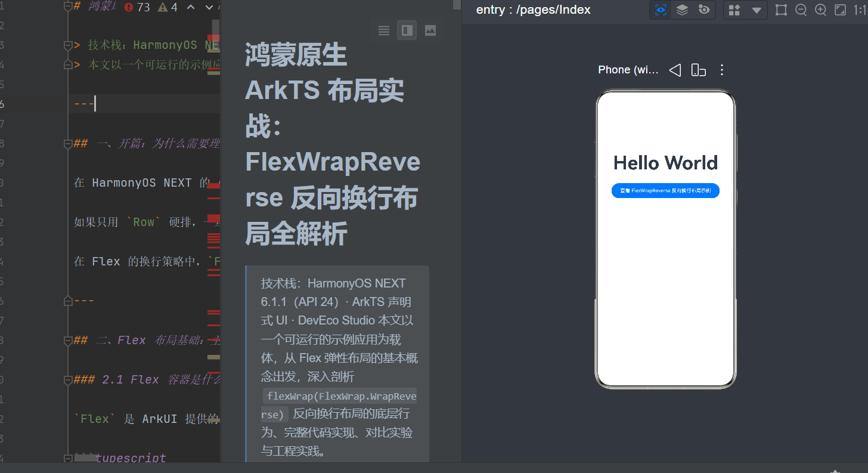Click the ```typescript code fence line
Image resolution: width=868 pixels, height=473 pixels.
click(120, 458)
